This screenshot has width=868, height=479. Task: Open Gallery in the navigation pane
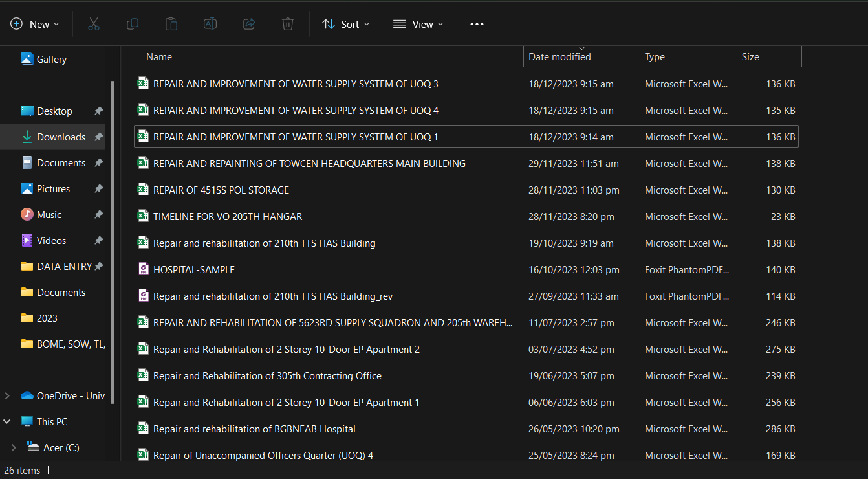[x=51, y=59]
